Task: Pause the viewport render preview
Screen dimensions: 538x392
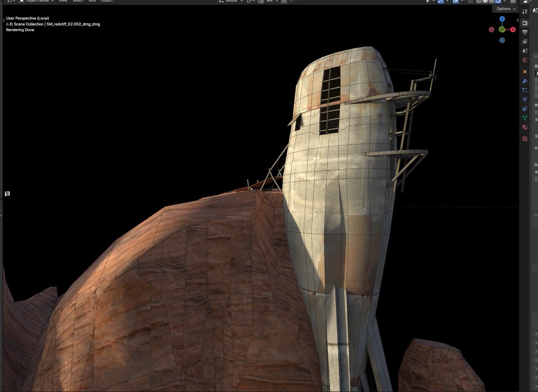Action: coord(513,1)
